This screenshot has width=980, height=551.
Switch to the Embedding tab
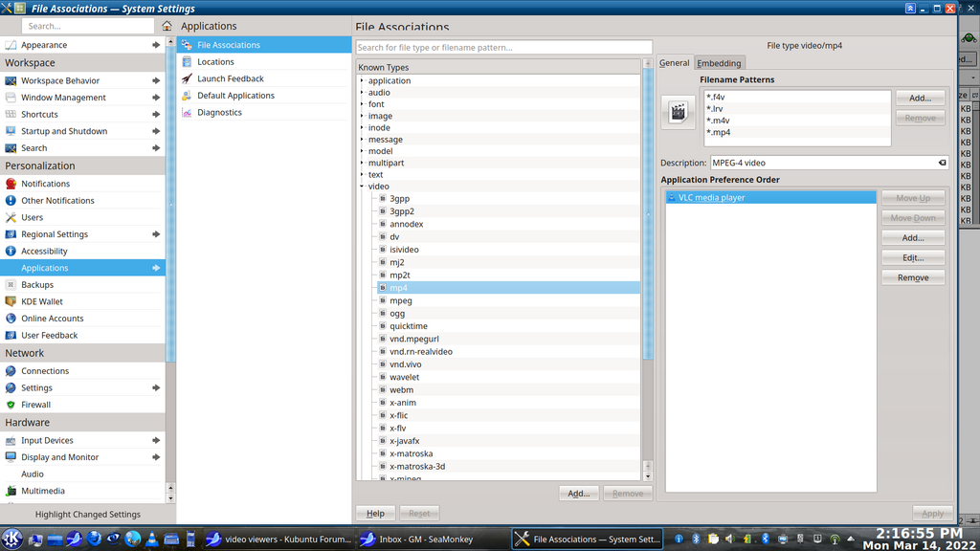point(719,63)
